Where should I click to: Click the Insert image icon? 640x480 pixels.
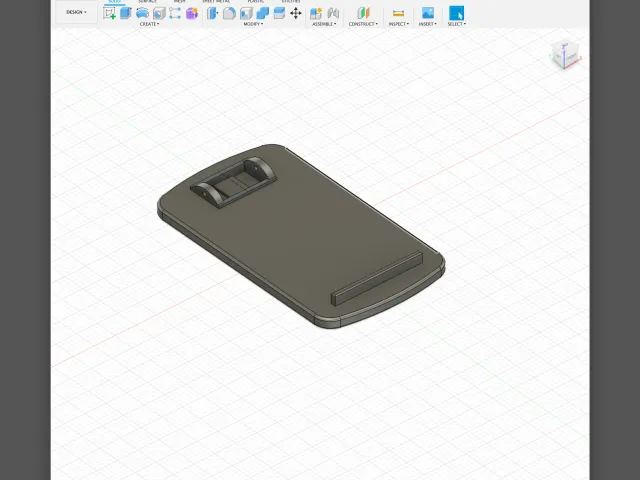tap(428, 13)
